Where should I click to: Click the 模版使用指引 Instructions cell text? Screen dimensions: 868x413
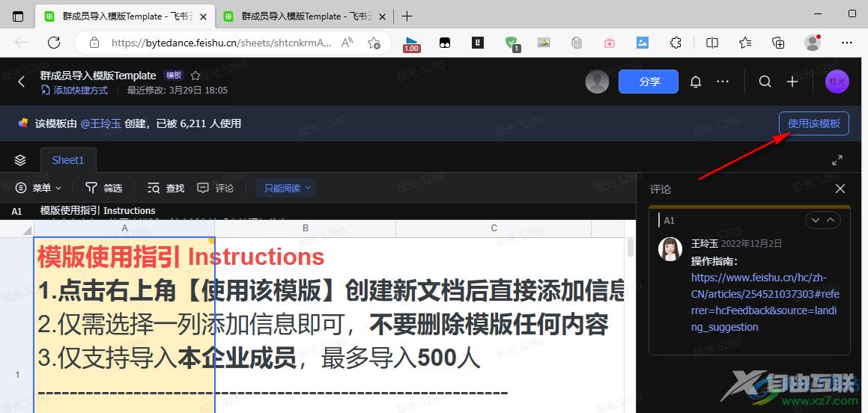pyautogui.click(x=181, y=257)
